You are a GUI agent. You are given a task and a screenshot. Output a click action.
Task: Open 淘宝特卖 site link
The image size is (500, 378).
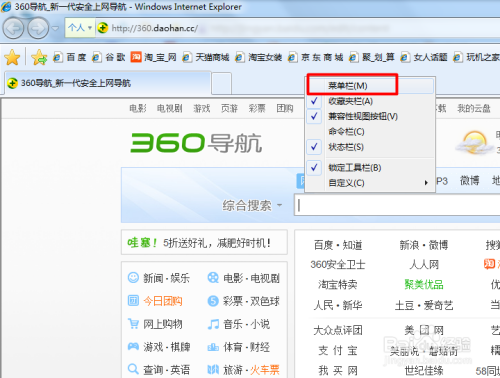(338, 284)
